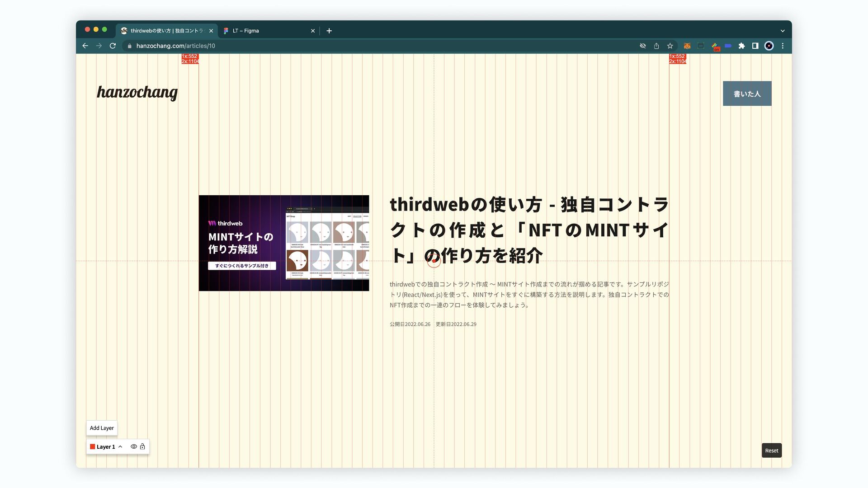The height and width of the screenshot is (488, 868).
Task: Bookmark this page with the star
Action: pyautogui.click(x=670, y=46)
